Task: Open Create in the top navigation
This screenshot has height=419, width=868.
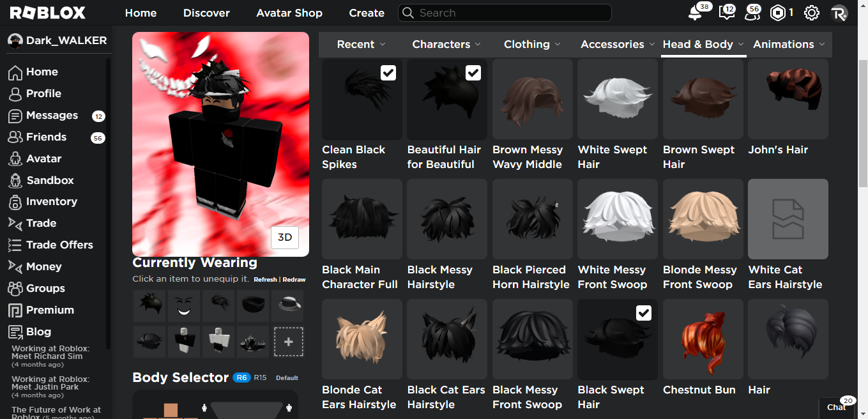Action: (367, 13)
